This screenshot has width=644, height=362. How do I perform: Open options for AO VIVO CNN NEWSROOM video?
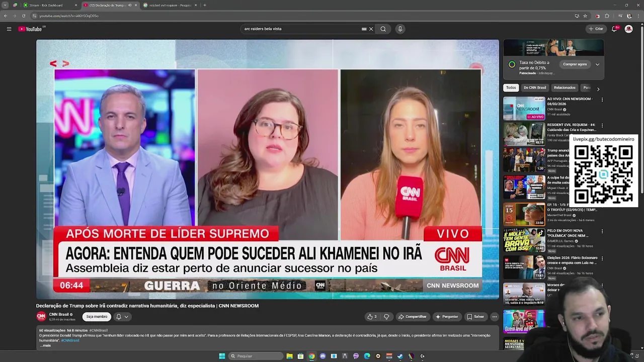point(602,100)
